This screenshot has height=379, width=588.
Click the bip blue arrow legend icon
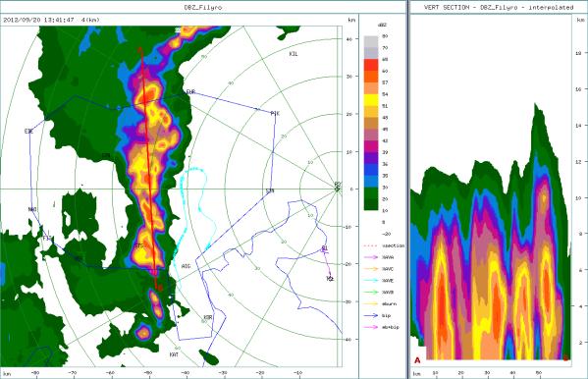371,315
